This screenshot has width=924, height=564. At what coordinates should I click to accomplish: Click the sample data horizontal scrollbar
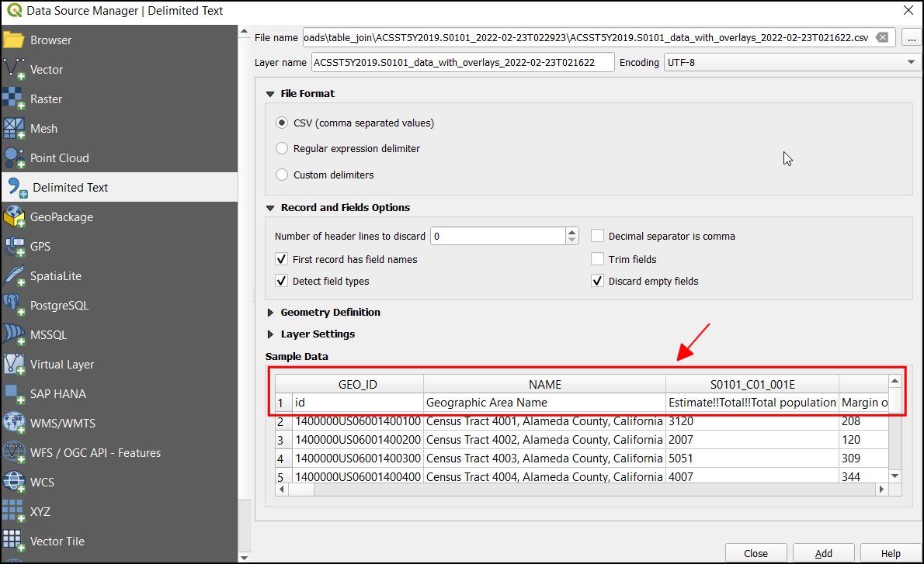pos(582,490)
